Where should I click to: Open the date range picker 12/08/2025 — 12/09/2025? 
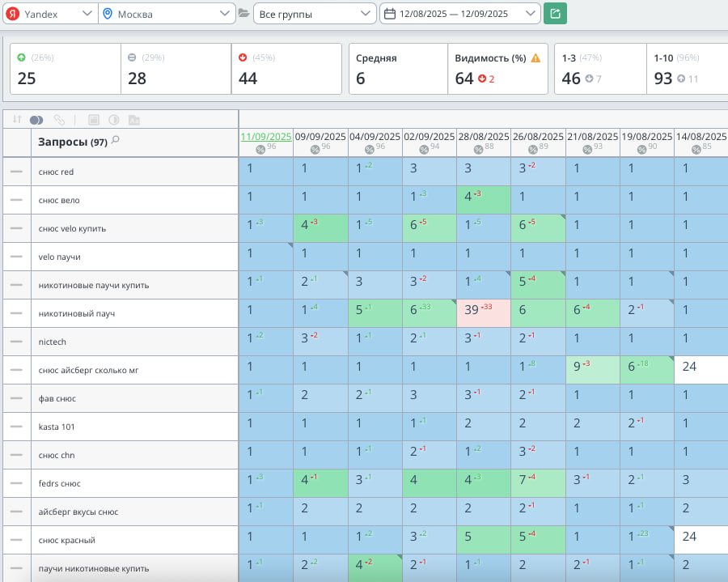(x=460, y=14)
